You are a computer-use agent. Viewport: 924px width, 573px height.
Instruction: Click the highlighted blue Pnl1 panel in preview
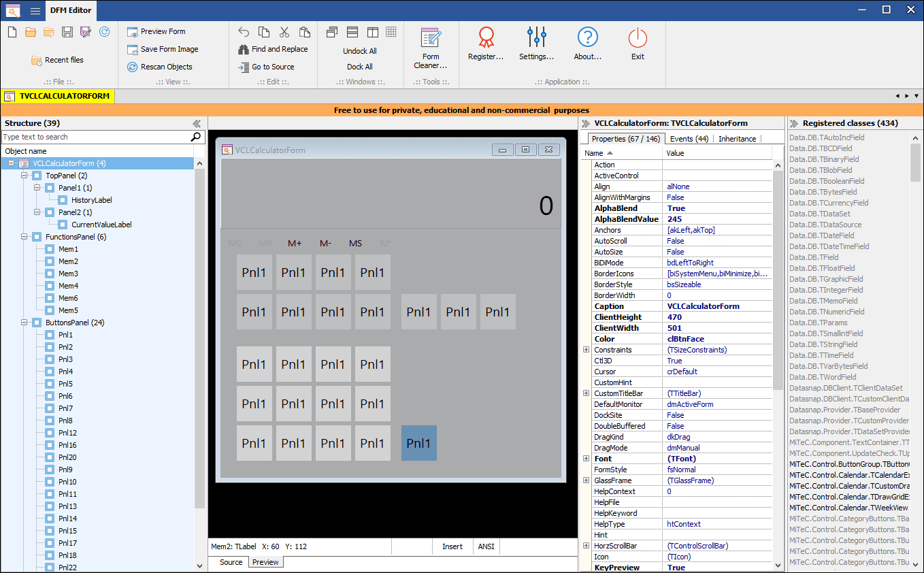click(419, 443)
